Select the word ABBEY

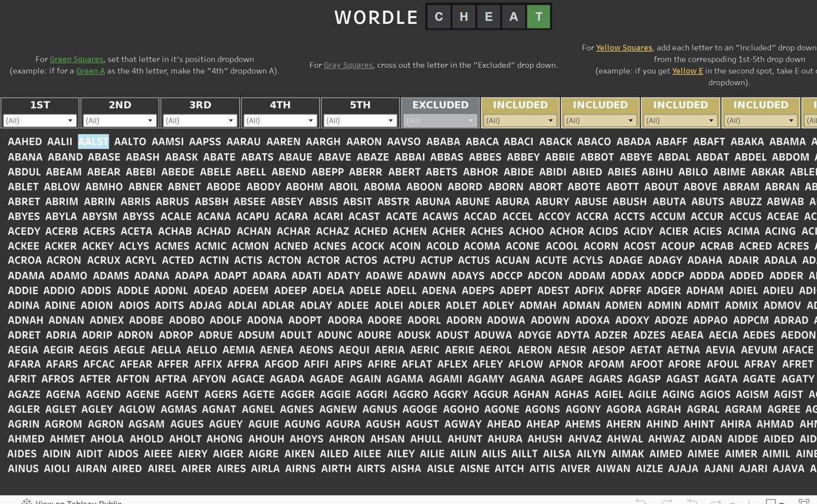tap(523, 157)
